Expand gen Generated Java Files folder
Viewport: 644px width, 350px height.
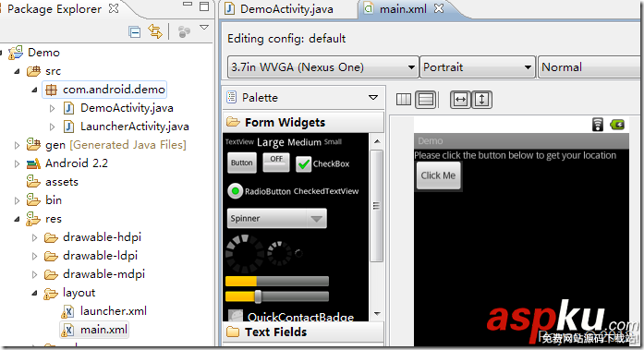point(17,145)
